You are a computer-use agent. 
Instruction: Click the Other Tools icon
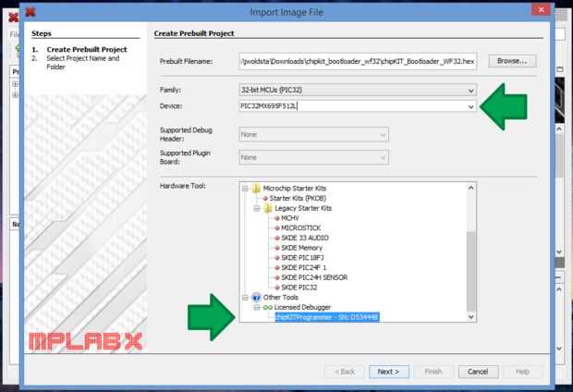[256, 298]
